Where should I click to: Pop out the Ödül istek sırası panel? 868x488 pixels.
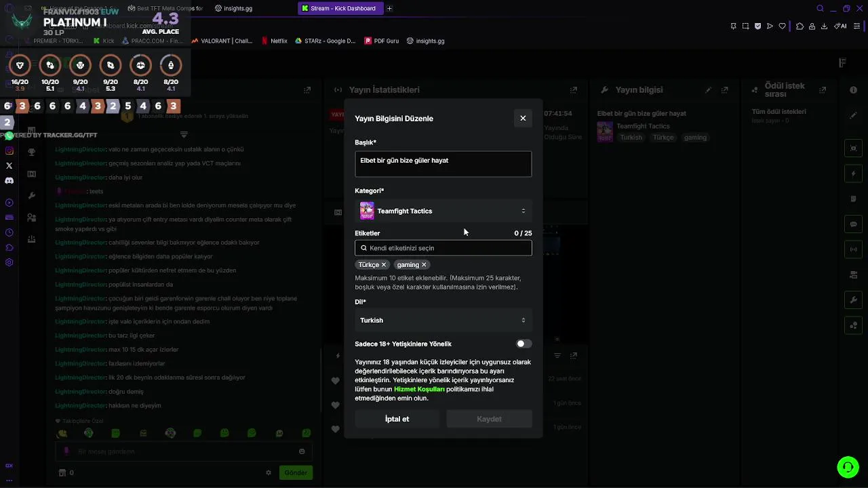[x=824, y=89]
